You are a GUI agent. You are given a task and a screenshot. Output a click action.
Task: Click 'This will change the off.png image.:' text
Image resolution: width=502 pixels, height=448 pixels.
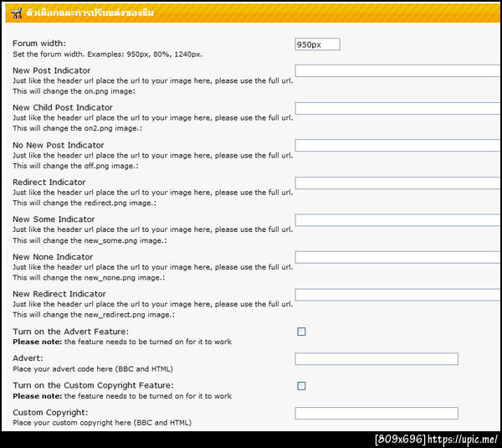coord(75,166)
